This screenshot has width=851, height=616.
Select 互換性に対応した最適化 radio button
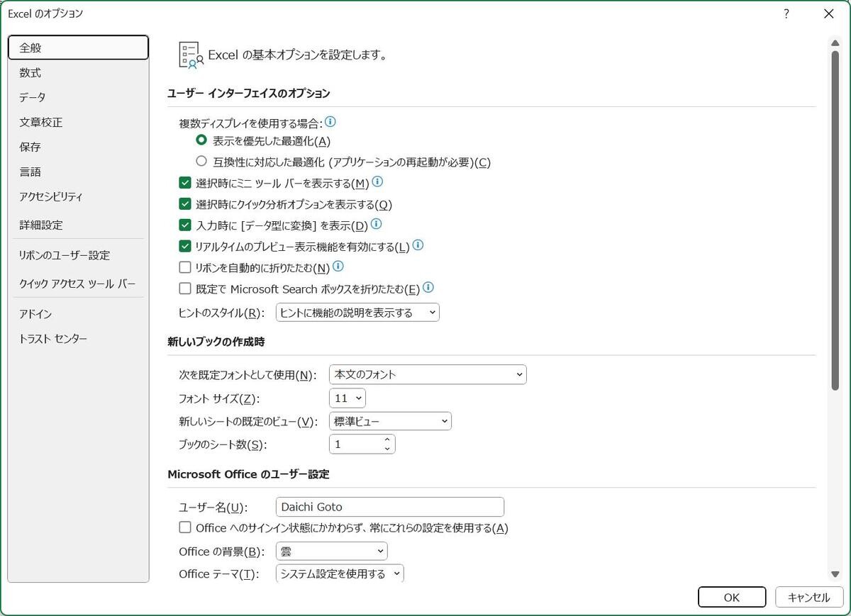pos(201,162)
